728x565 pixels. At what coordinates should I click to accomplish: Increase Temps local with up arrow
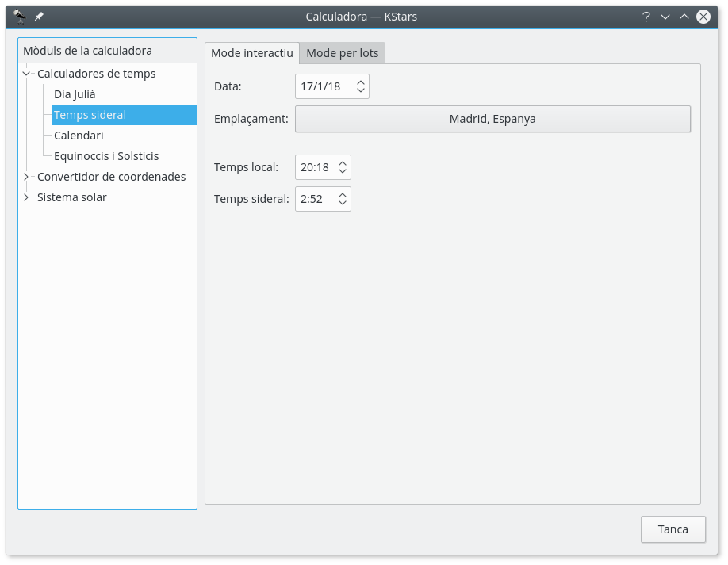tap(343, 162)
